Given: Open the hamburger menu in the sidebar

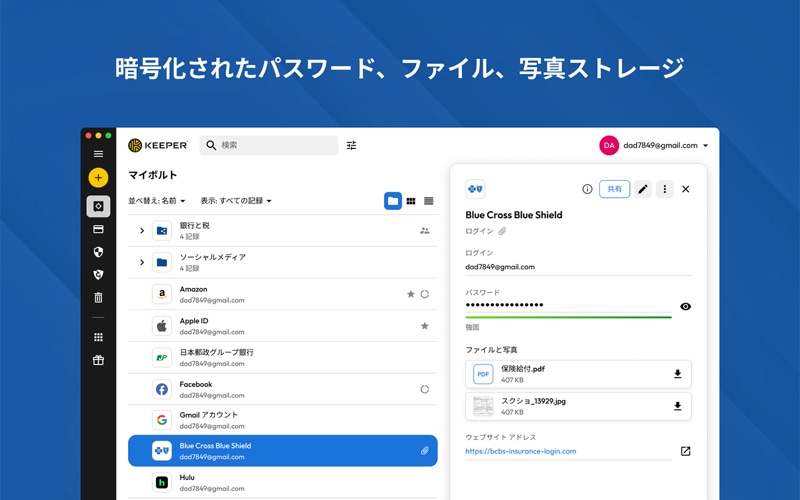Looking at the screenshot, I should pos(98,154).
